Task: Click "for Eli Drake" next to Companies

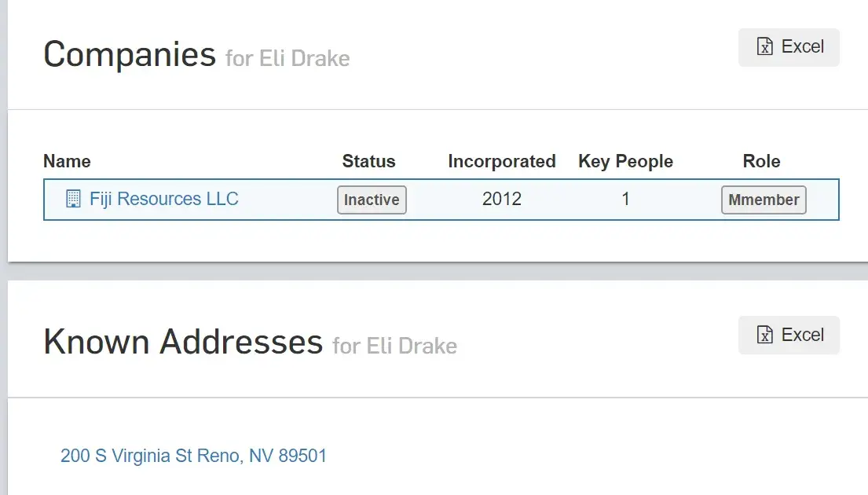Action: tap(288, 58)
